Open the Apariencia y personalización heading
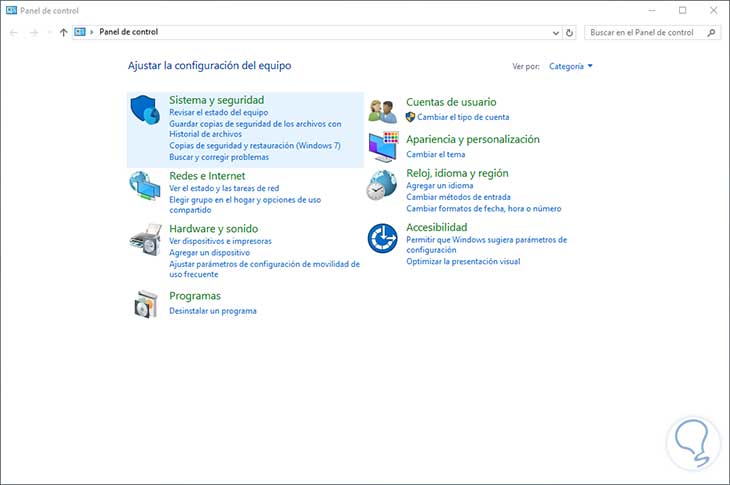Screen dimensions: 730x485 (x=473, y=139)
